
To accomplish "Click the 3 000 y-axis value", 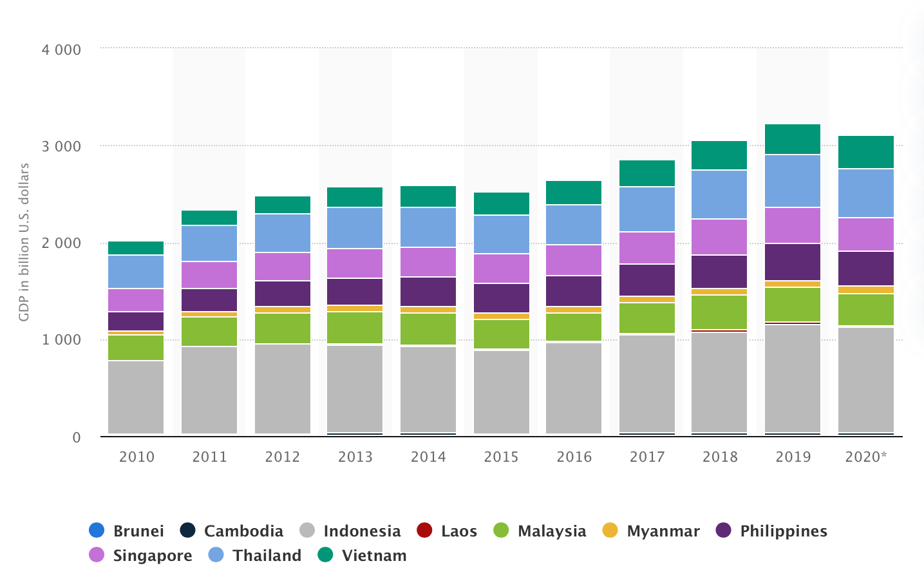I will tap(61, 146).
